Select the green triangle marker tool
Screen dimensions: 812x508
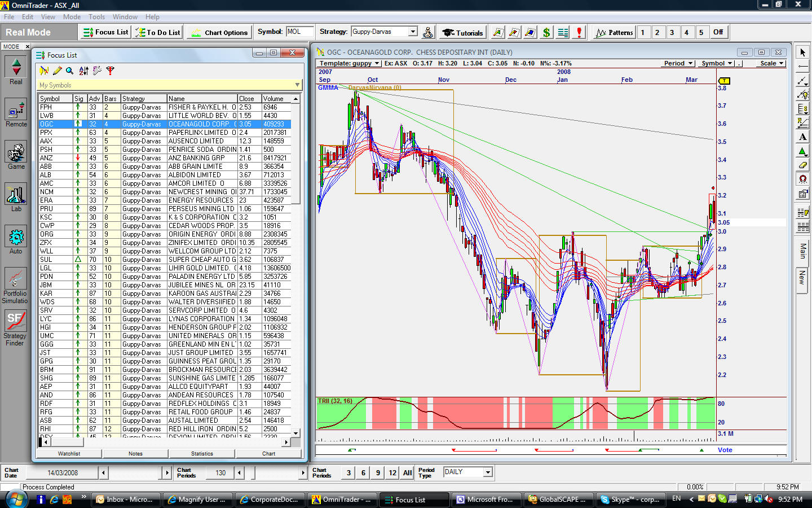pyautogui.click(x=802, y=151)
